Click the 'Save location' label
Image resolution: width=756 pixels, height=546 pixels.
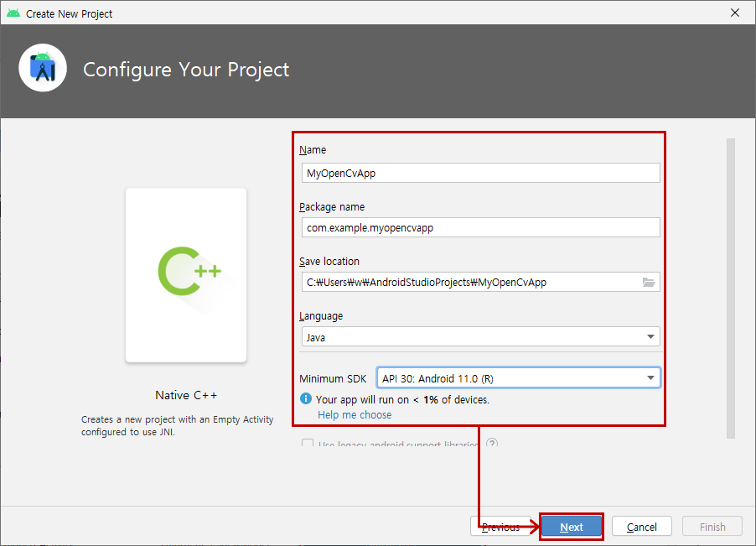click(329, 262)
